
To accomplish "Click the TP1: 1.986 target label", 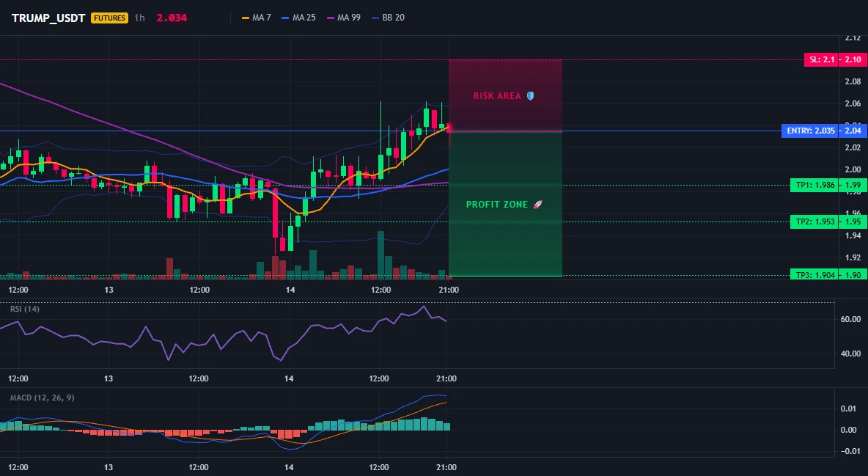I will tap(815, 185).
